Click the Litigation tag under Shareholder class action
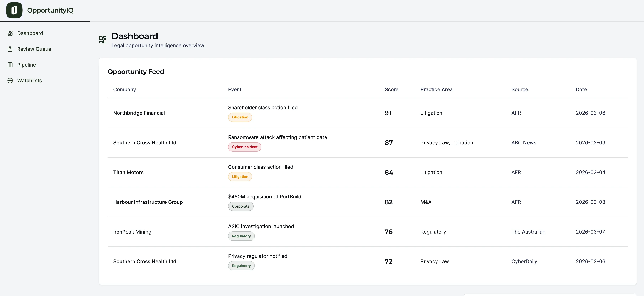This screenshot has height=296, width=644. [240, 117]
